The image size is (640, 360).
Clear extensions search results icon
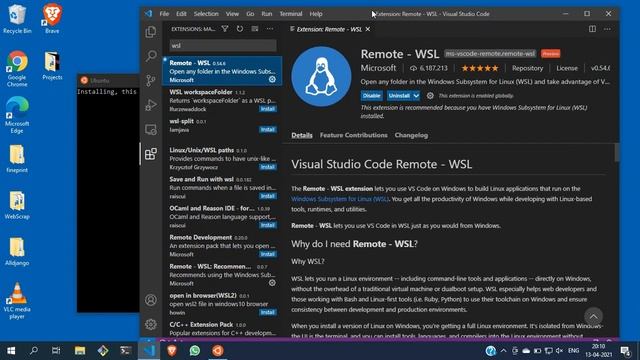tap(255, 29)
